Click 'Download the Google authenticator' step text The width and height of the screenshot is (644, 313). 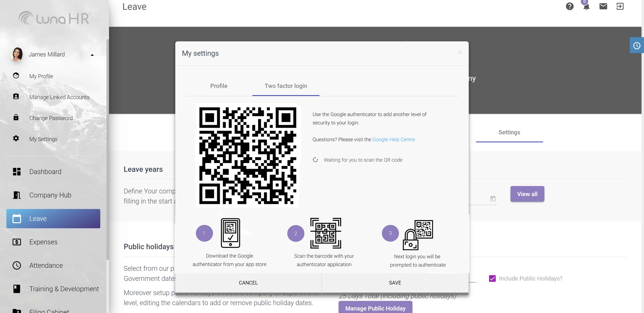pyautogui.click(x=229, y=260)
